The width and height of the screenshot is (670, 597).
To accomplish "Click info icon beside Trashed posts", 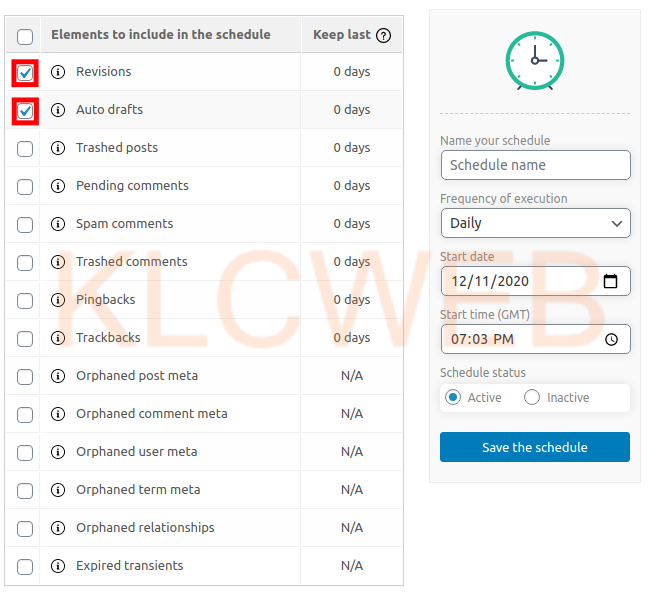I will tap(58, 148).
